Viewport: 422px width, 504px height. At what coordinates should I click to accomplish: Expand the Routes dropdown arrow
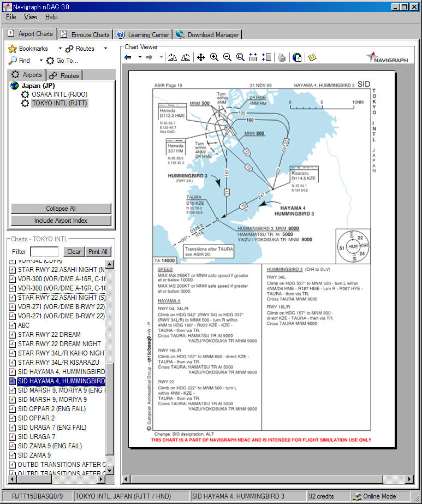(105, 49)
